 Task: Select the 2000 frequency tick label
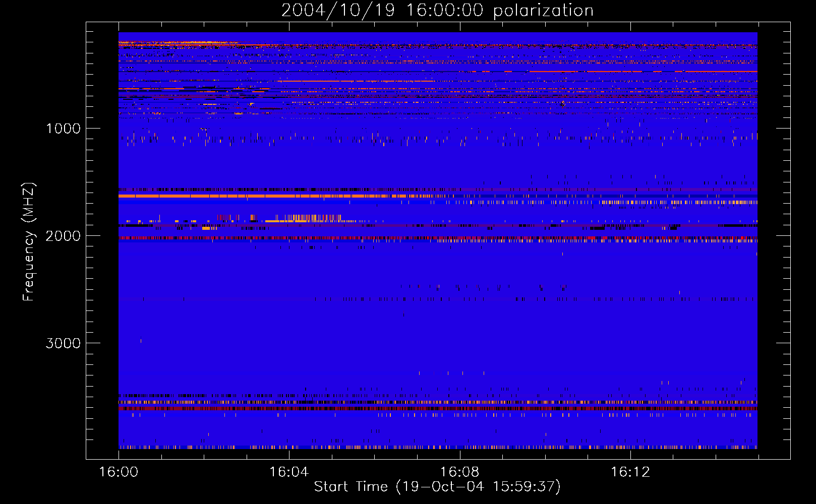64,235
